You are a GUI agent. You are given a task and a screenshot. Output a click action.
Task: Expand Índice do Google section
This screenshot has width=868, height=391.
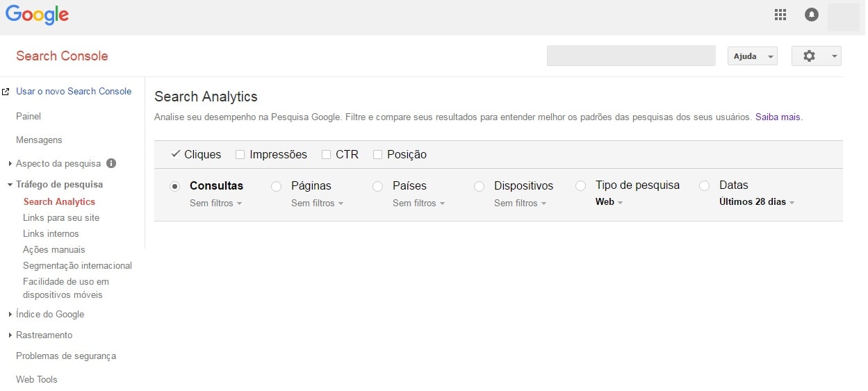[10, 315]
